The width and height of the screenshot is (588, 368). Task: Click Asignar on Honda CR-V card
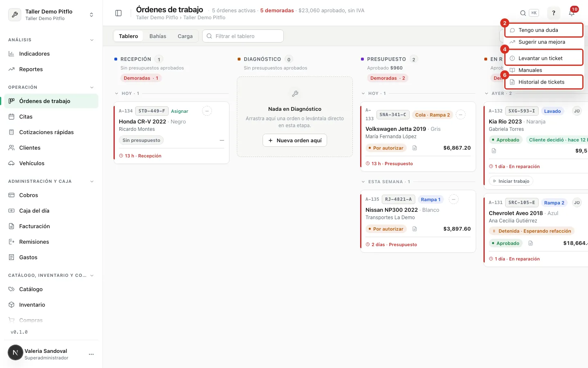click(180, 111)
